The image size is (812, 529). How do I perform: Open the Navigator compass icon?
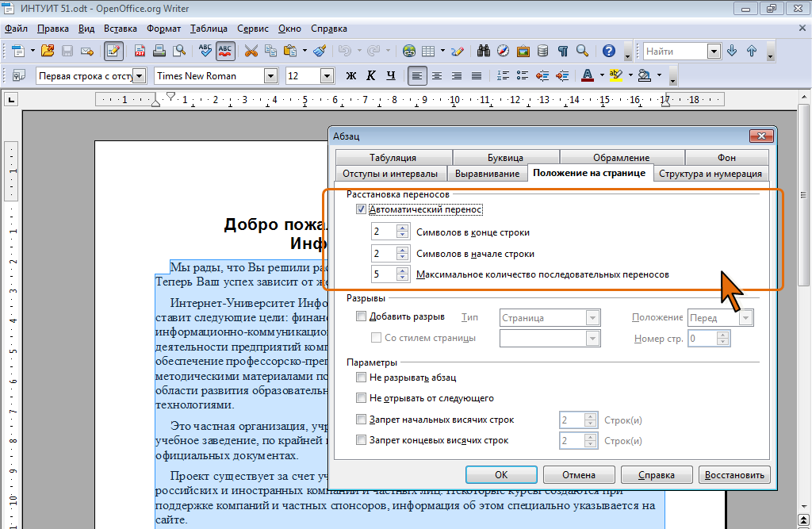click(x=503, y=52)
